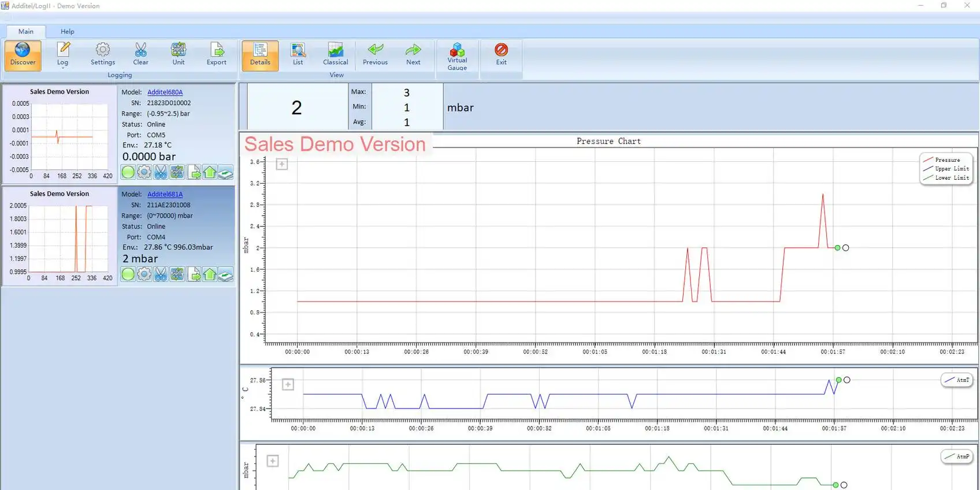Open the Additel680A model link
Screen dimensions: 980x490
pyautogui.click(x=165, y=92)
